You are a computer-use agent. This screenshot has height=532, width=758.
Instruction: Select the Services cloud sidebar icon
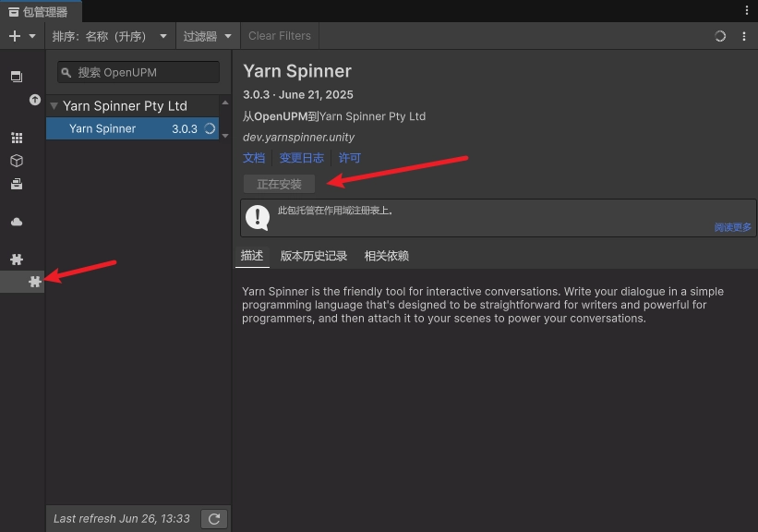pos(17,222)
